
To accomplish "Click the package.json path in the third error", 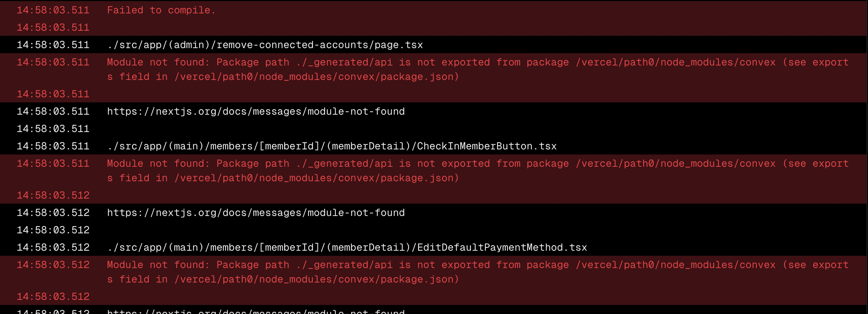I will (317, 279).
